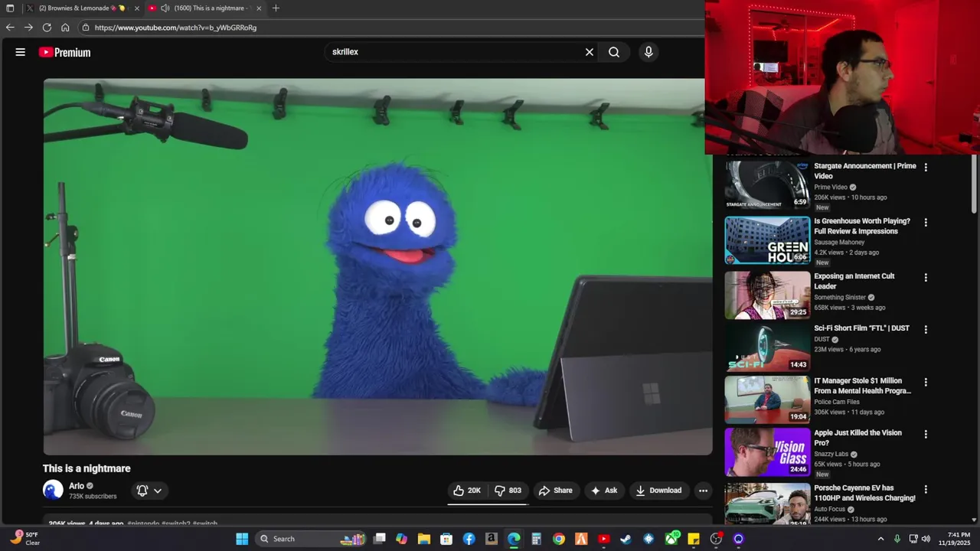
Task: Start voice search with the microphone
Action: coord(648,52)
